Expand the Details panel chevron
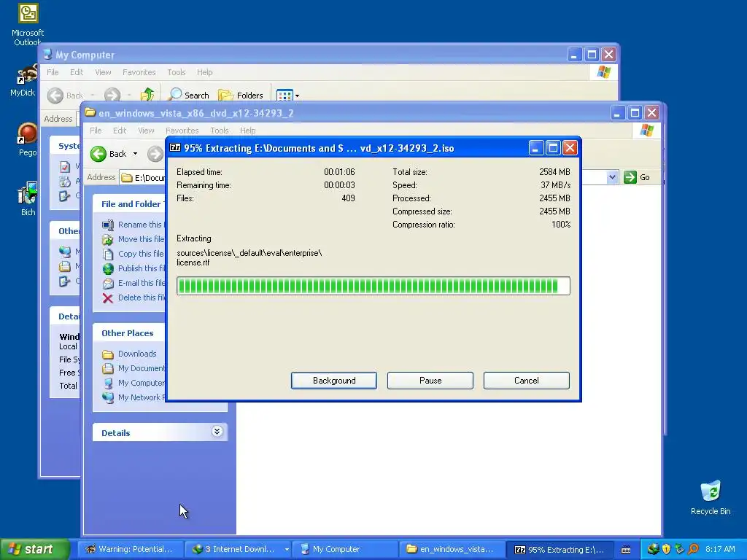747x560 pixels. click(217, 432)
